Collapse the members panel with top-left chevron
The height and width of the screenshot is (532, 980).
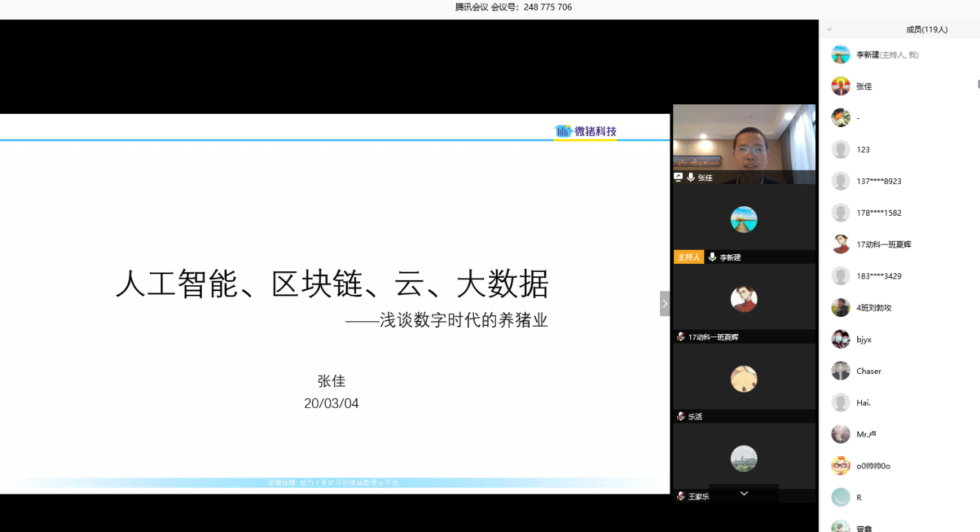(829, 30)
